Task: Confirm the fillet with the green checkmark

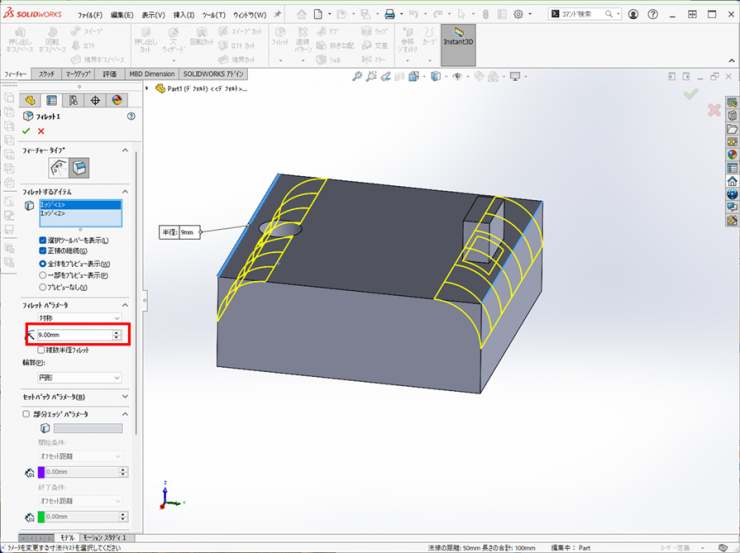Action: tap(26, 131)
